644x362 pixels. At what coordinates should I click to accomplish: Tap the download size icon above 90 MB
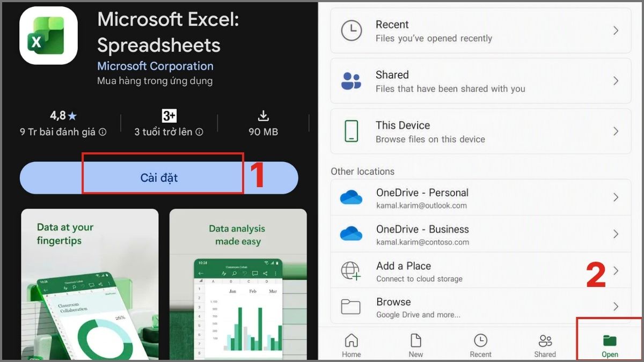coord(263,115)
